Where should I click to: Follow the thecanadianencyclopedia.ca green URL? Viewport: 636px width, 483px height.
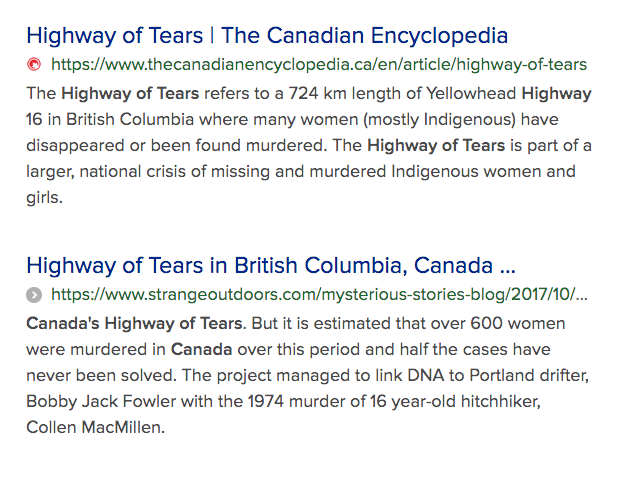[x=319, y=64]
